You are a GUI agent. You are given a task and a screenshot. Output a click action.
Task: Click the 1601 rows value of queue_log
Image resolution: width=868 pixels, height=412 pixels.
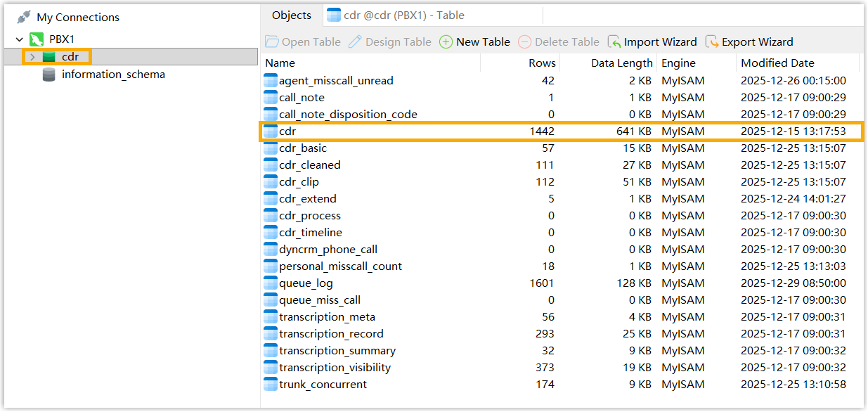point(541,283)
